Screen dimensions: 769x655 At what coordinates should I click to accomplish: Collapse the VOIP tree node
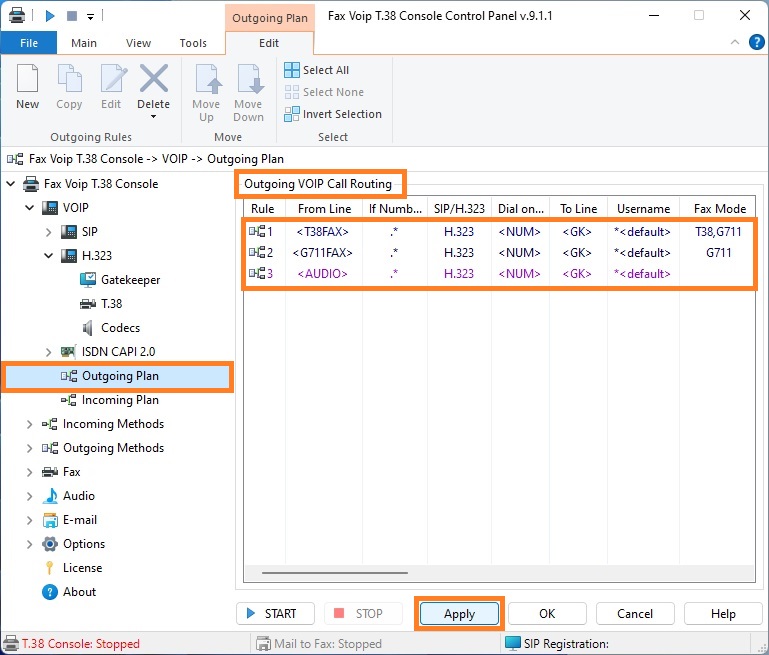29,208
